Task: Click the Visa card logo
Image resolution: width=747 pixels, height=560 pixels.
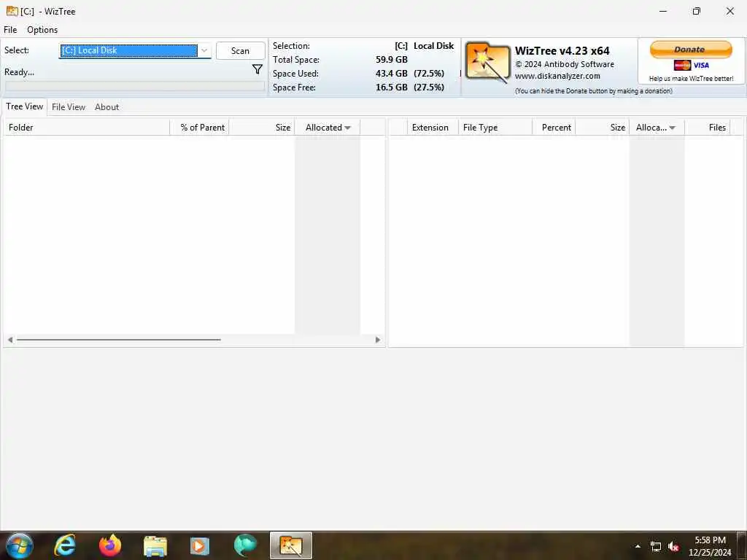Action: click(701, 65)
